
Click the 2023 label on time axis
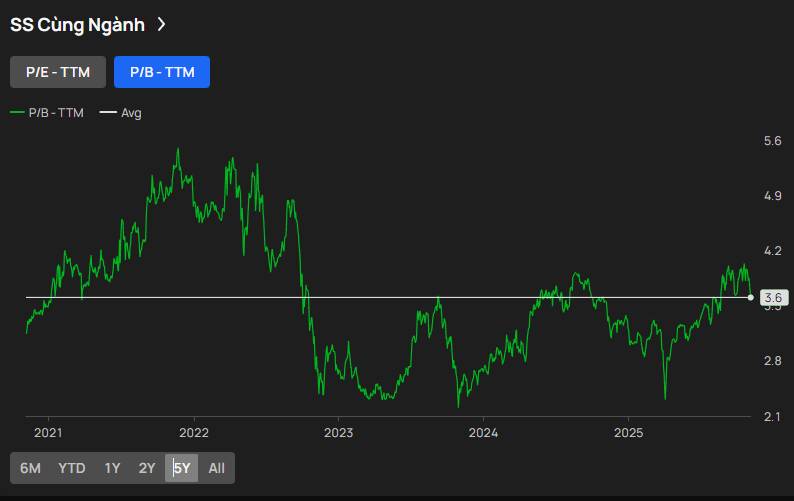click(338, 433)
